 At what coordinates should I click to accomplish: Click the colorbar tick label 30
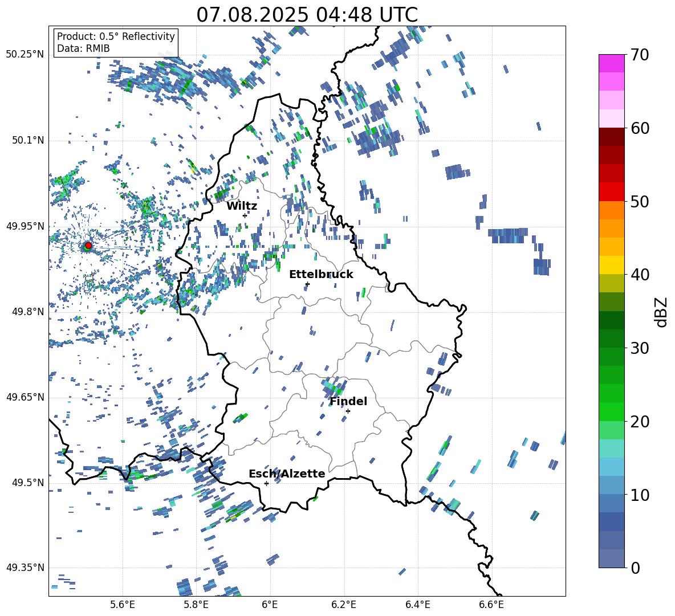pos(640,348)
